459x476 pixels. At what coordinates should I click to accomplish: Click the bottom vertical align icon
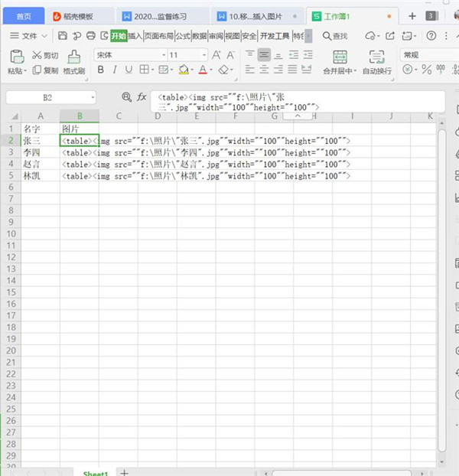click(x=278, y=55)
